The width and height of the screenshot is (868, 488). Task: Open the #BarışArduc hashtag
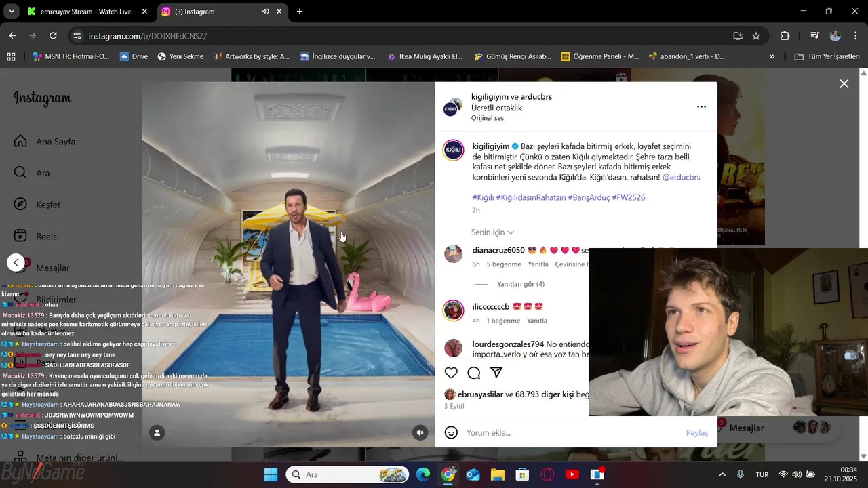click(x=589, y=197)
